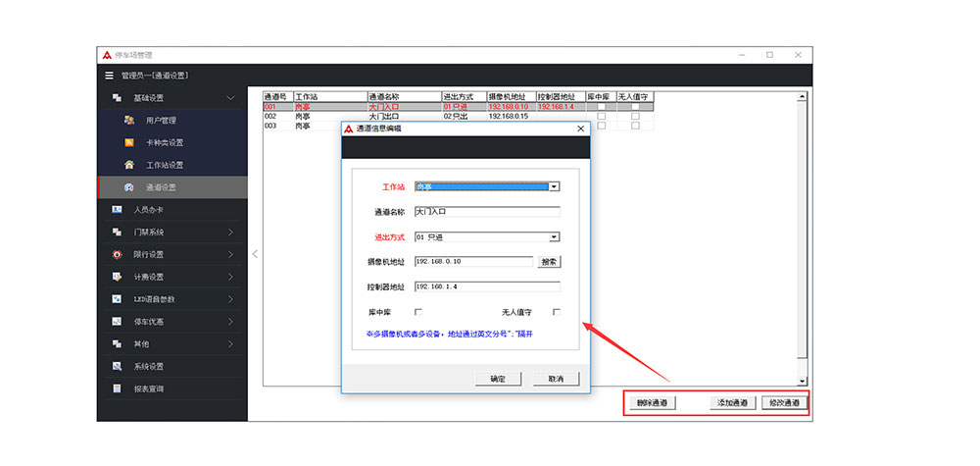This screenshot has height=466, width=980.
Task: Open the 停车优惠 menu item
Action: click(x=172, y=321)
